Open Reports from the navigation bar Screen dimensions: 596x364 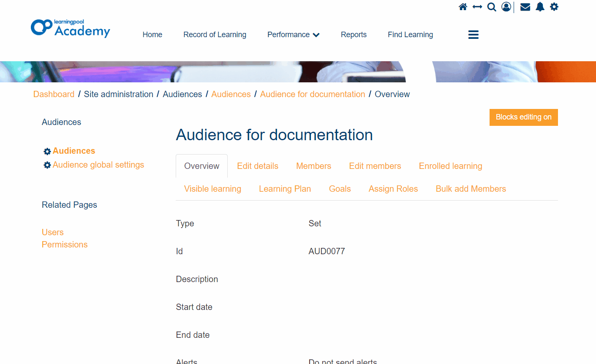[x=354, y=35]
